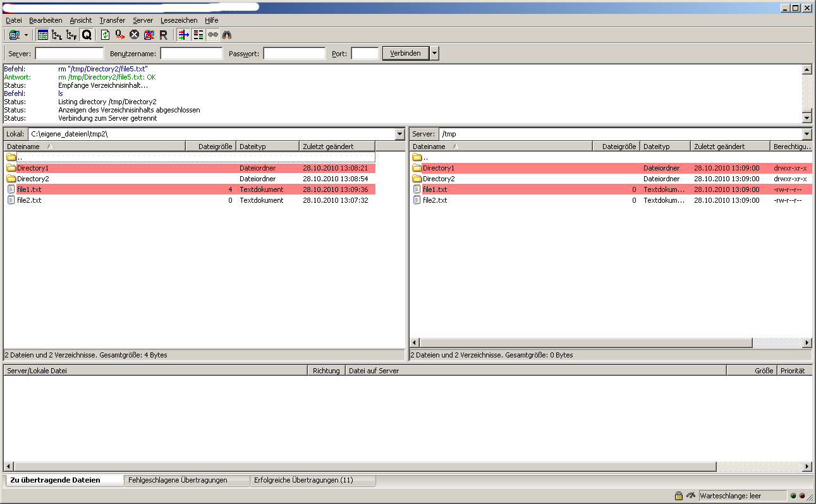Image resolution: width=816 pixels, height=504 pixels.
Task: Select Directory1 in server pane
Action: tap(611, 168)
